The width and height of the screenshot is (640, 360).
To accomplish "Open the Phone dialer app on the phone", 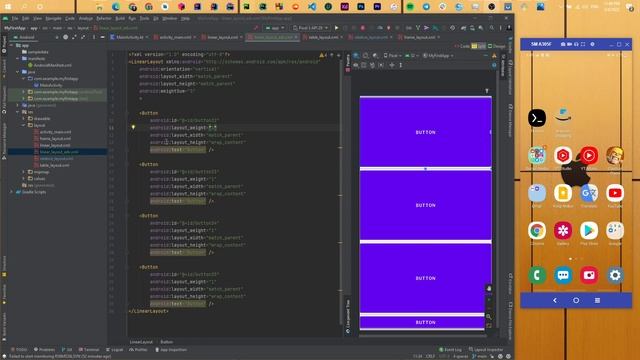I will [x=537, y=275].
